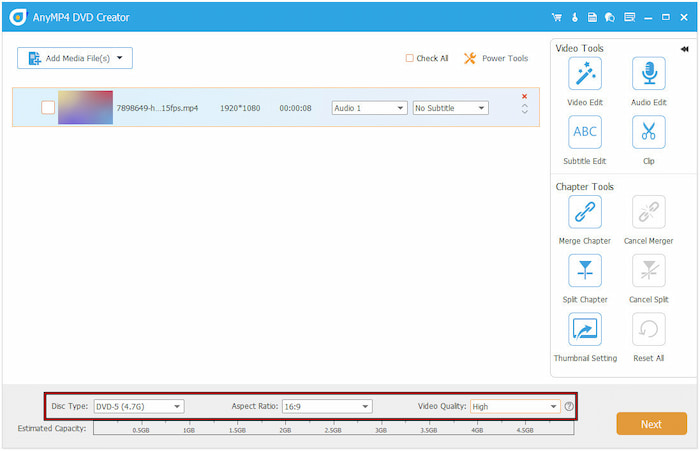This screenshot has height=451, width=700.
Task: Click the Split Chapter icon
Action: pos(585,270)
